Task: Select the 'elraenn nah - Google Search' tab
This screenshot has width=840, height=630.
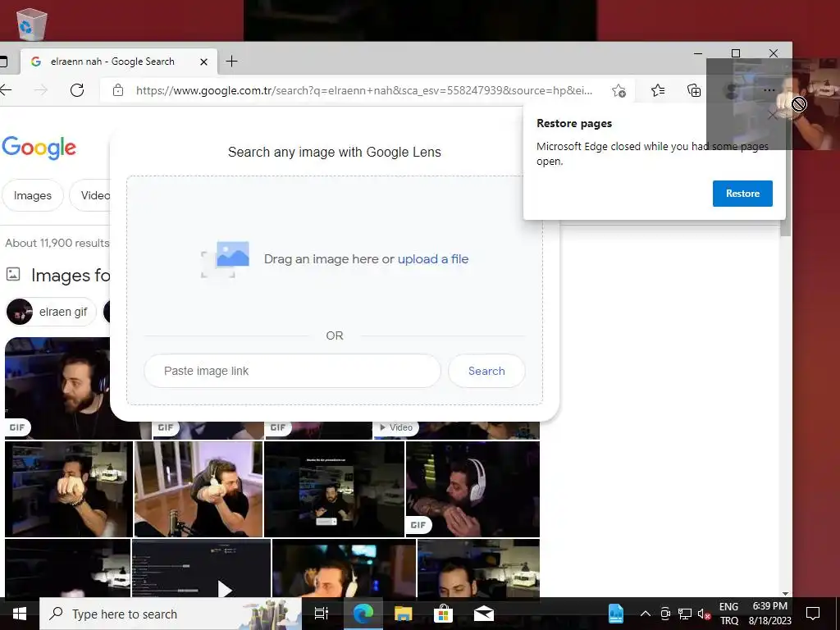Action: [119, 62]
